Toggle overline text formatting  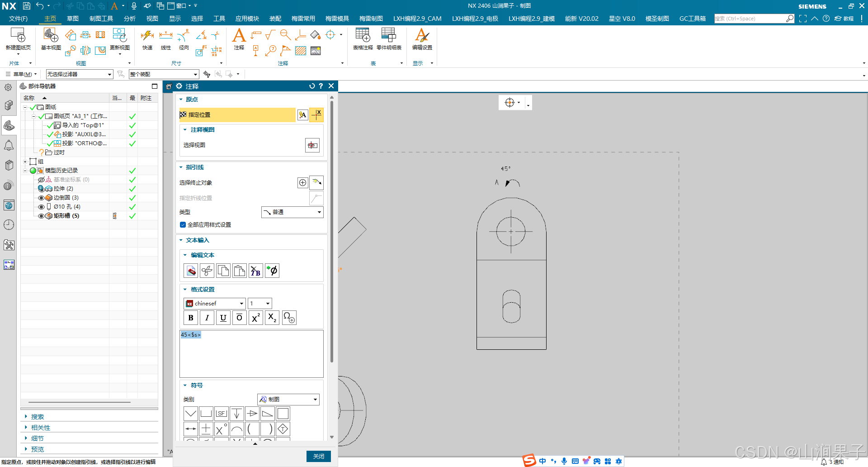click(240, 318)
